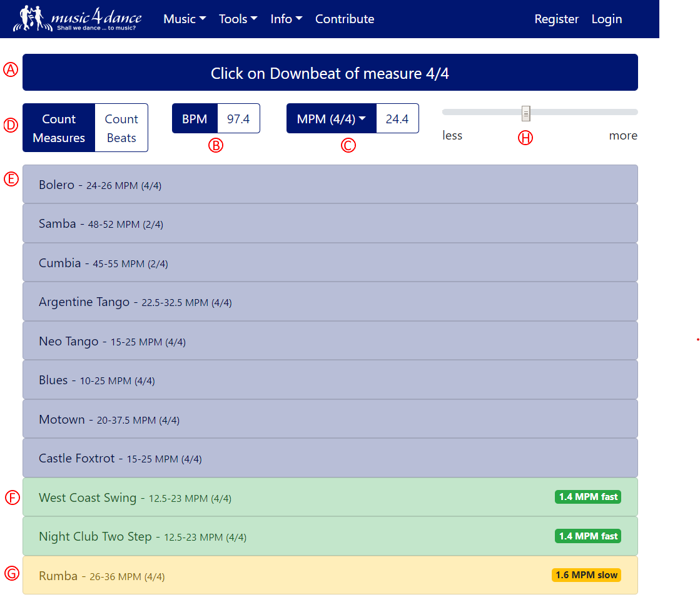Open the MPM (4/4) meter dropdown

pos(331,119)
